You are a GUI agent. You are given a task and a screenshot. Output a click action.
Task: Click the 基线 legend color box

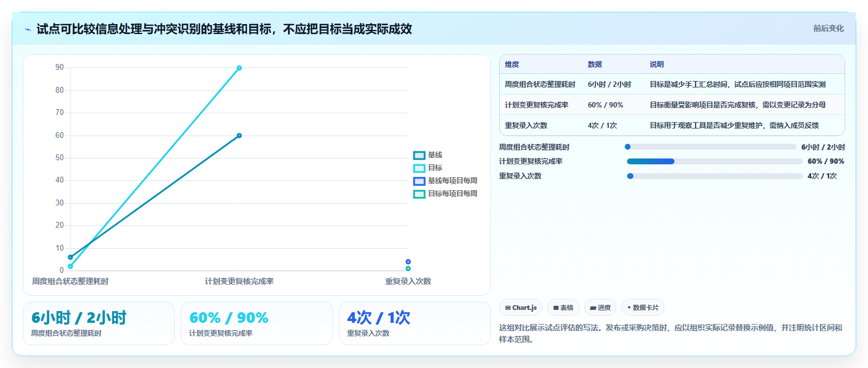point(419,155)
